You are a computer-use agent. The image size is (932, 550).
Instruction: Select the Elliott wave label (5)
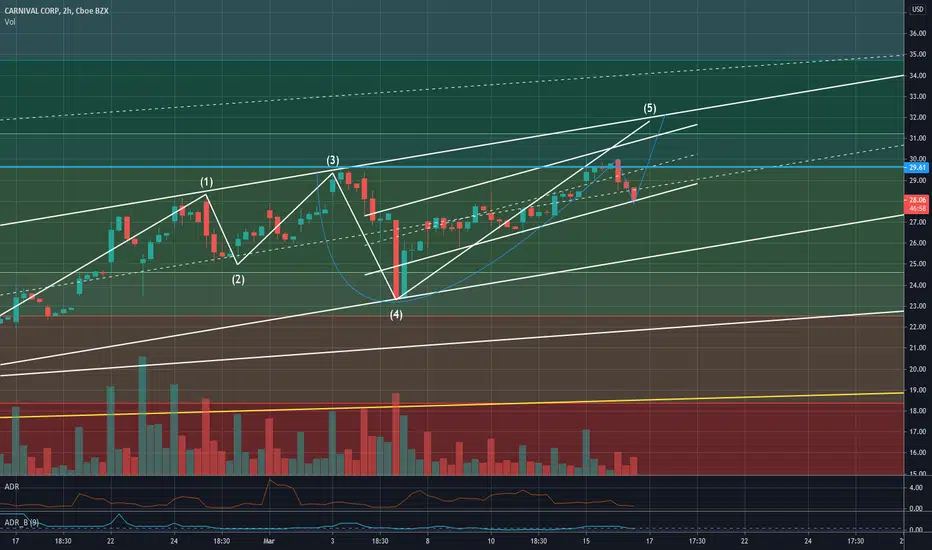coord(650,108)
